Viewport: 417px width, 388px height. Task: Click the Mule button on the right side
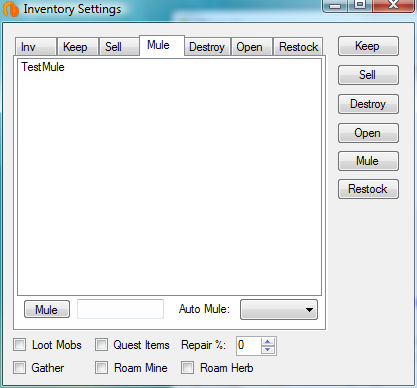click(x=368, y=161)
